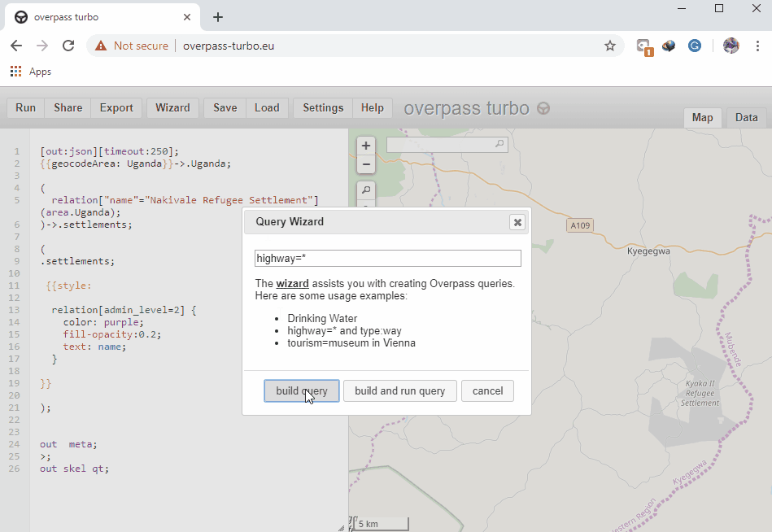The height and width of the screenshot is (532, 772).
Task: Cancel the Query Wizard
Action: point(487,391)
